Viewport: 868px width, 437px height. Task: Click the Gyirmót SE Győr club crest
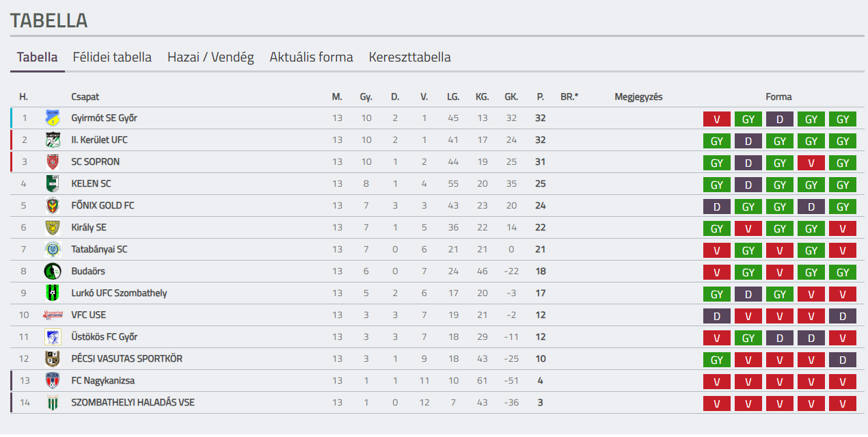click(53, 118)
